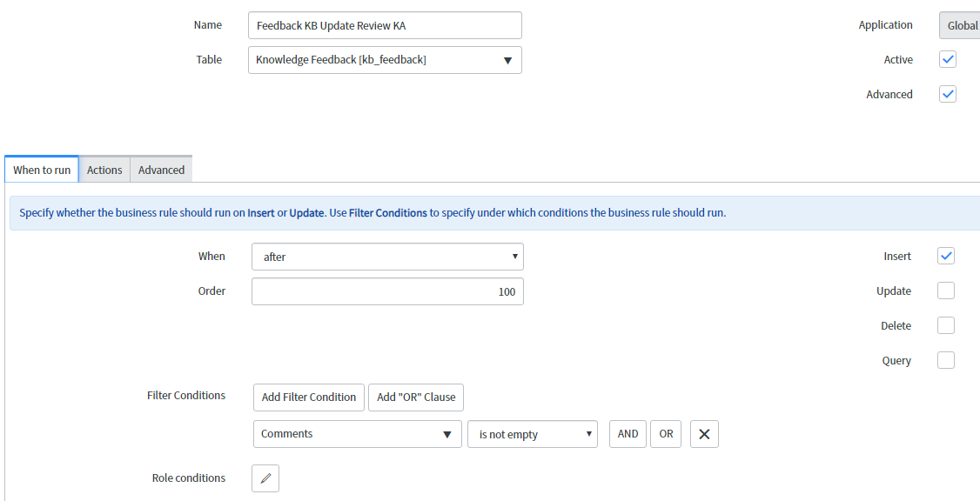Uncheck the Active checkbox
Viewport: 980px width, 501px height.
[948, 59]
